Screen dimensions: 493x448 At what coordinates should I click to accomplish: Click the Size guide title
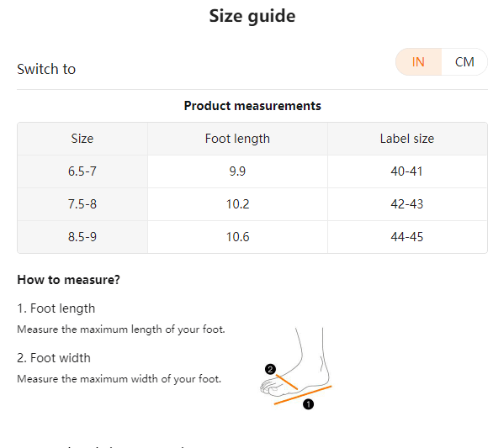(x=252, y=16)
